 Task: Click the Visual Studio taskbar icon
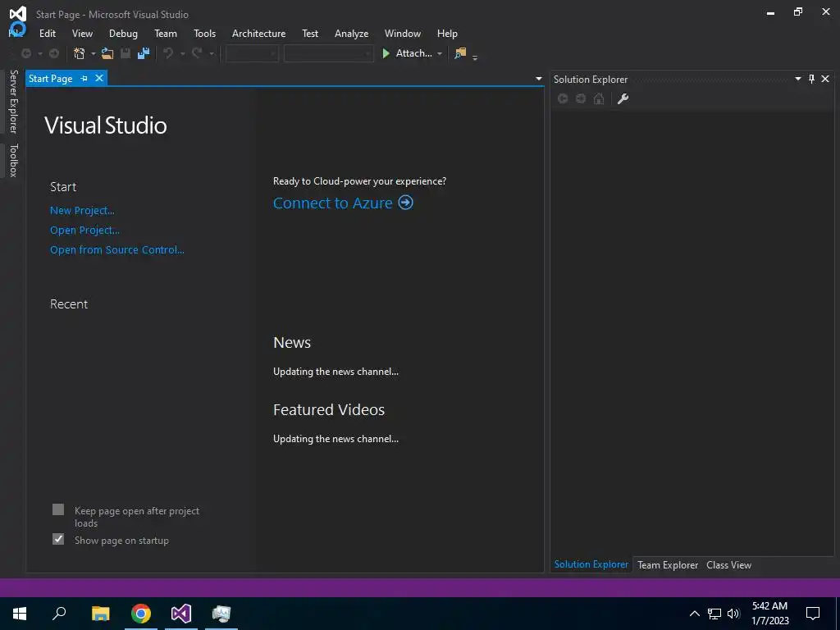tap(181, 614)
